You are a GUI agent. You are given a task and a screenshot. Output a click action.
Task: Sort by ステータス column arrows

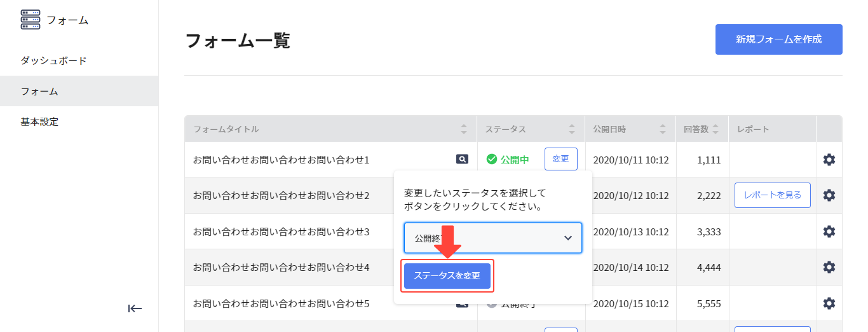coord(572,129)
